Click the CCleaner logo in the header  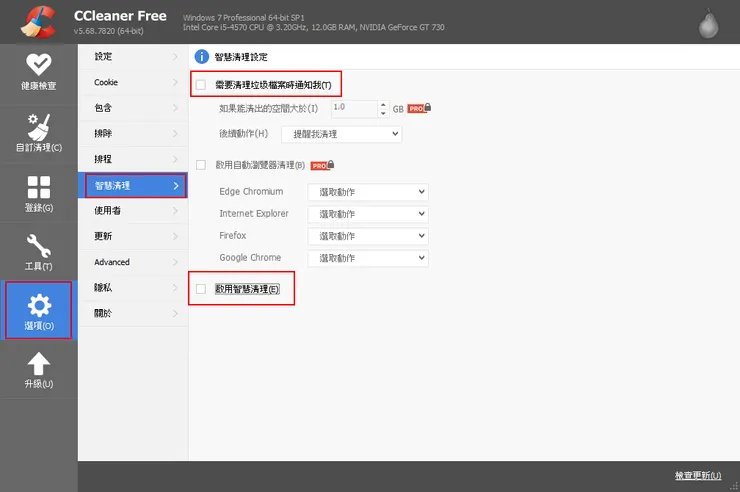coord(38,22)
